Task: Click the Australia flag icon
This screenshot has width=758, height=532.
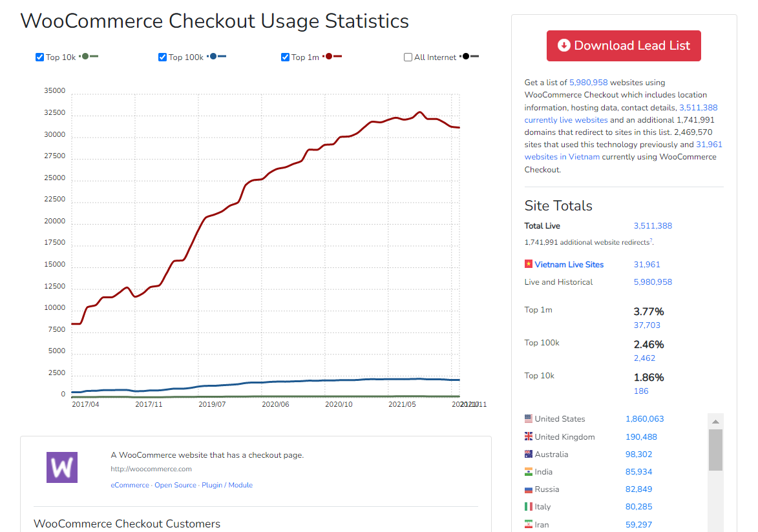Action: click(x=529, y=454)
